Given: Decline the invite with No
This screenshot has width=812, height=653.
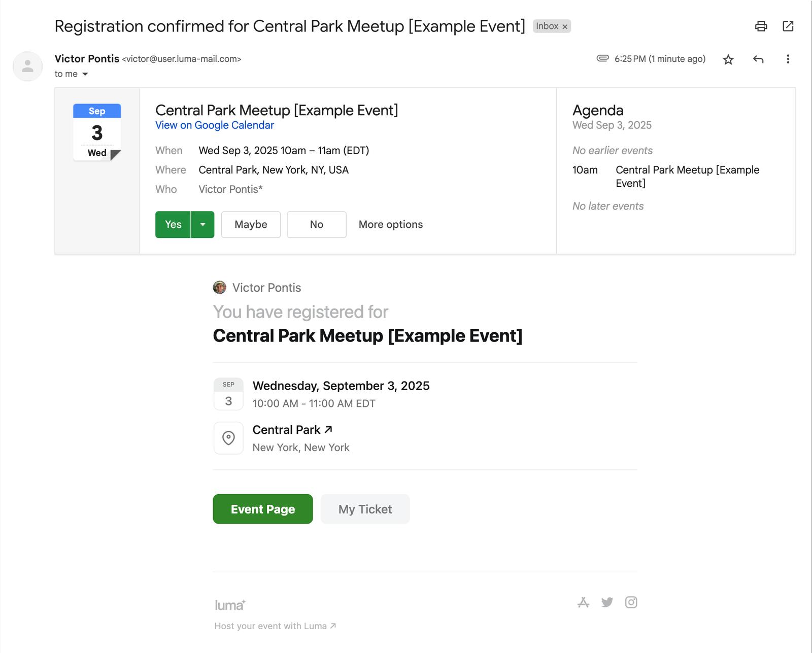Looking at the screenshot, I should coord(316,224).
